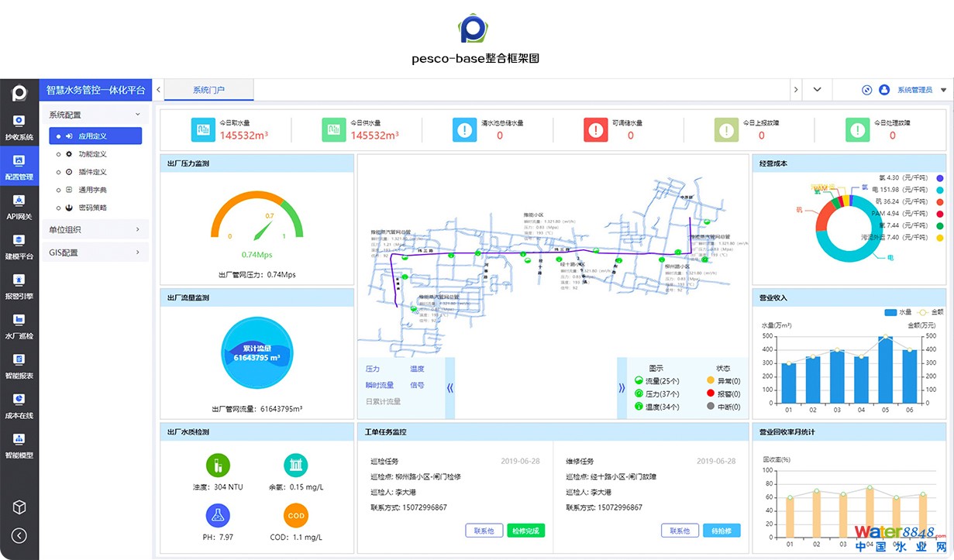The width and height of the screenshot is (954, 560).
Task: Select 功能定义 in the side menu
Action: (x=92, y=154)
